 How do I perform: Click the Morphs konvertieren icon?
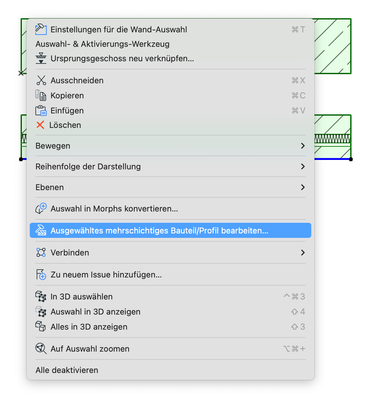41,209
